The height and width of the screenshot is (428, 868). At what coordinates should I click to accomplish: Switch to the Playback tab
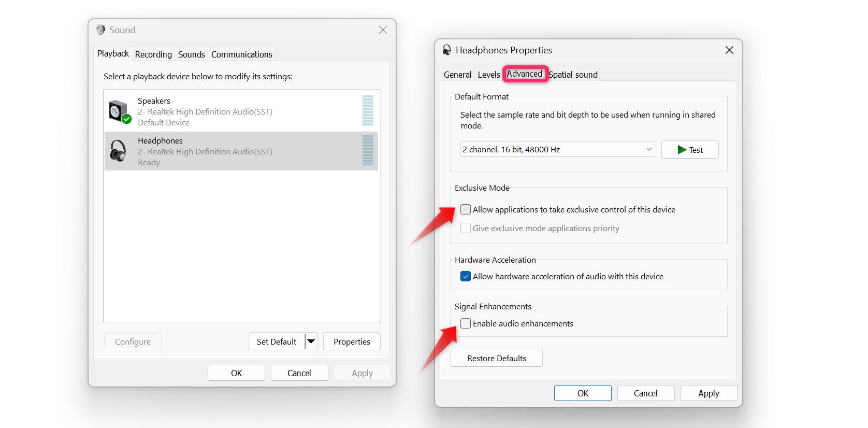click(x=113, y=54)
